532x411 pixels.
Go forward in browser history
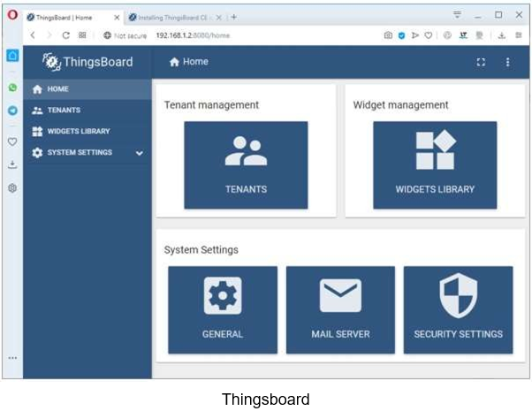49,35
